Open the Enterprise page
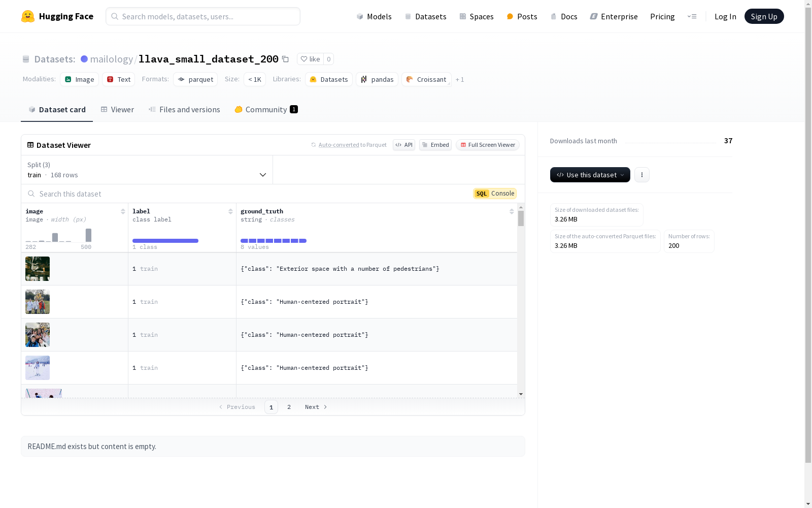812x508 pixels. point(614,16)
